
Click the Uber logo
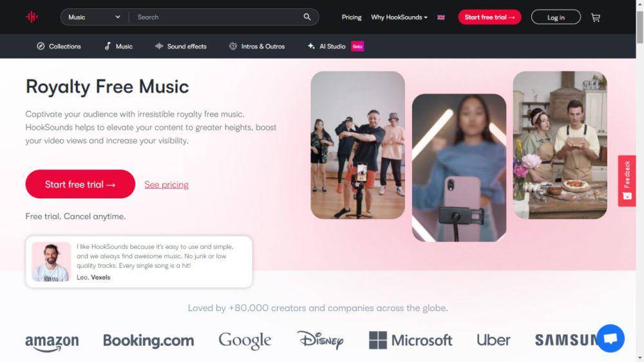(493, 340)
